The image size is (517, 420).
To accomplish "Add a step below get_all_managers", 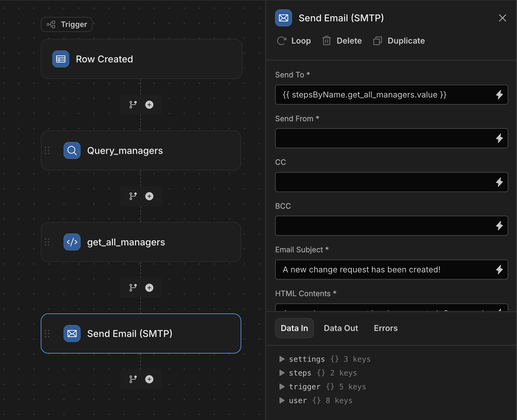I will click(x=149, y=288).
